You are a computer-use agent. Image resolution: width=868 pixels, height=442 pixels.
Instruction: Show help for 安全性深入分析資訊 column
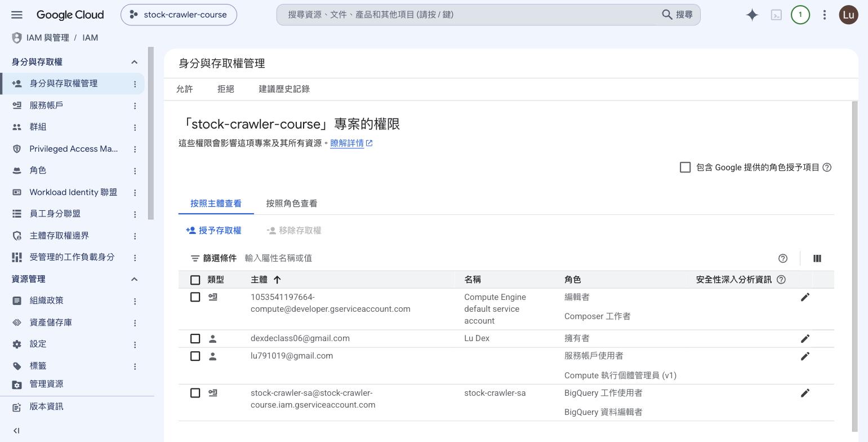[x=781, y=280]
